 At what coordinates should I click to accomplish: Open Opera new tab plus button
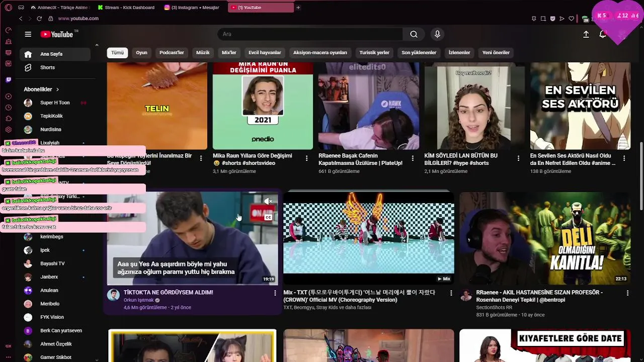coord(298,8)
